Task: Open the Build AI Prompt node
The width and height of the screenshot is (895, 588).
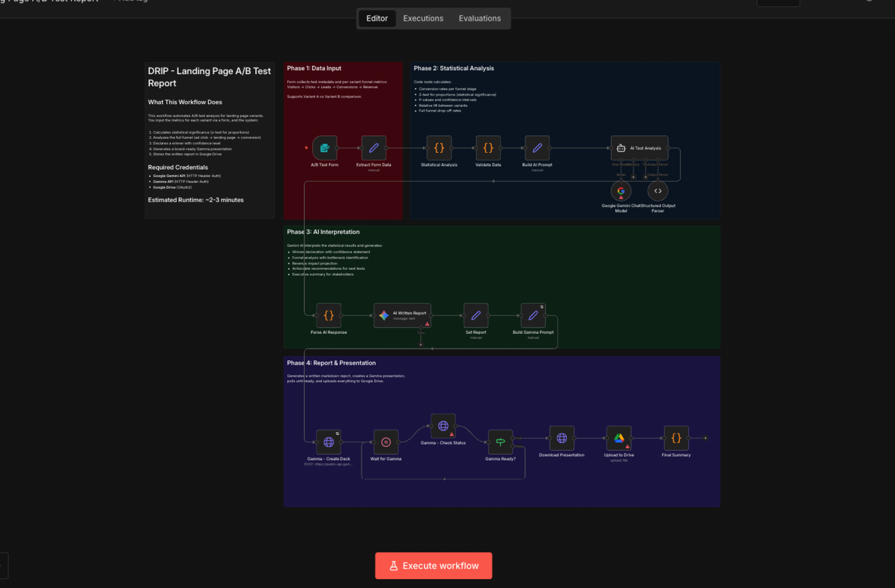Action: [537, 148]
